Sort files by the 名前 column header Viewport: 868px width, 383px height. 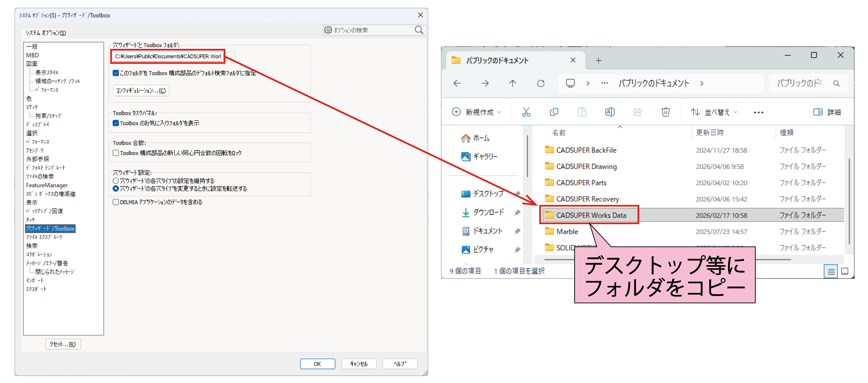coord(559,133)
